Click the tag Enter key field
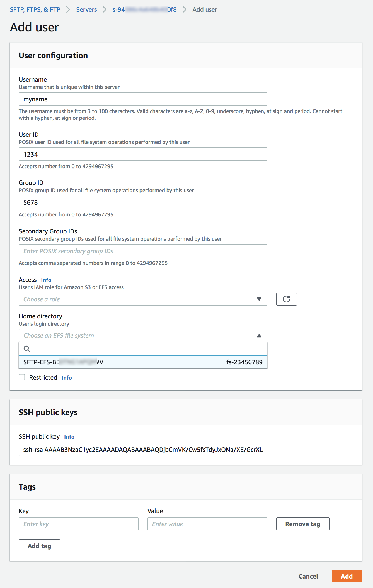The image size is (373, 588). click(x=78, y=524)
